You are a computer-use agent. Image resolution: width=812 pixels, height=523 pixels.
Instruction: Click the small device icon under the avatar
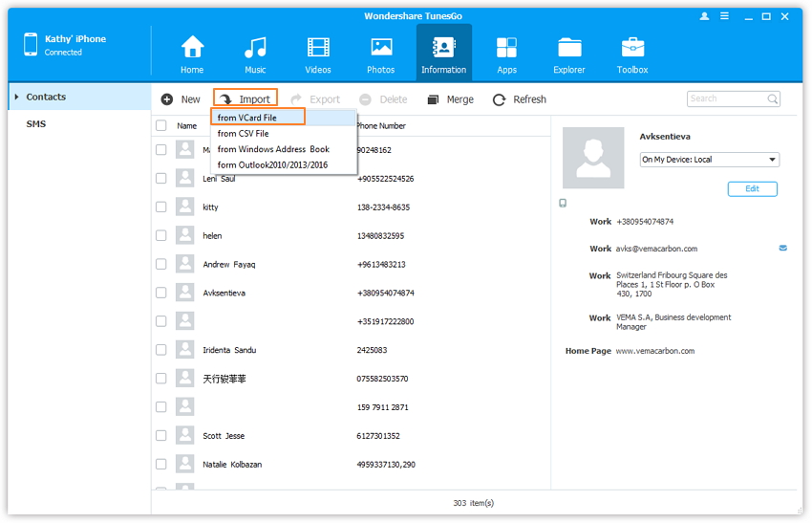point(563,204)
